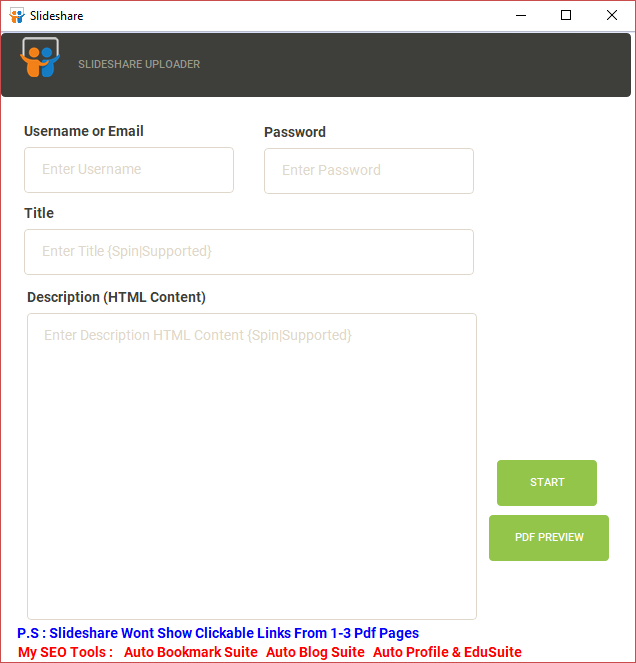Viewport: 636px width, 663px height.
Task: Click the Password label
Action: (295, 132)
